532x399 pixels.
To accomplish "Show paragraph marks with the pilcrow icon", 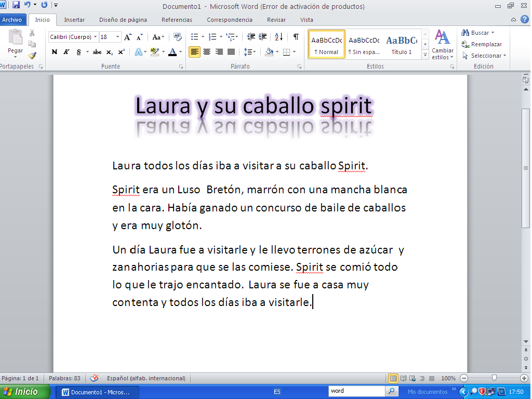I will point(296,37).
